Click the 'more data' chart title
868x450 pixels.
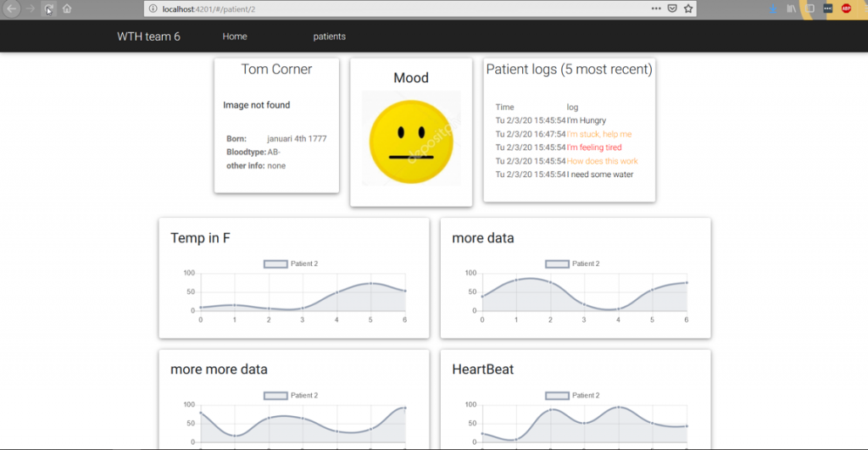(482, 238)
